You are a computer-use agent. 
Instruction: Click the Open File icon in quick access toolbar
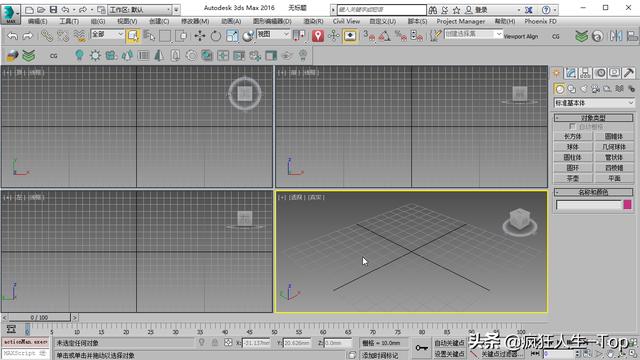41,9
